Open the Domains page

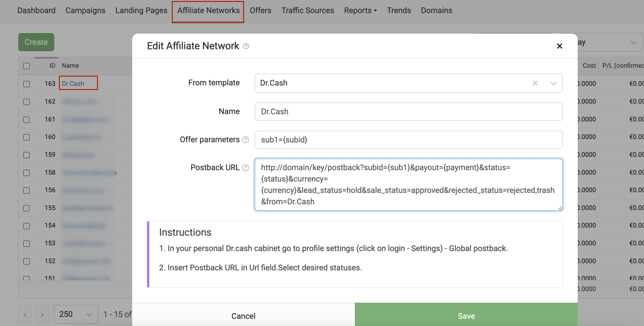tap(437, 10)
